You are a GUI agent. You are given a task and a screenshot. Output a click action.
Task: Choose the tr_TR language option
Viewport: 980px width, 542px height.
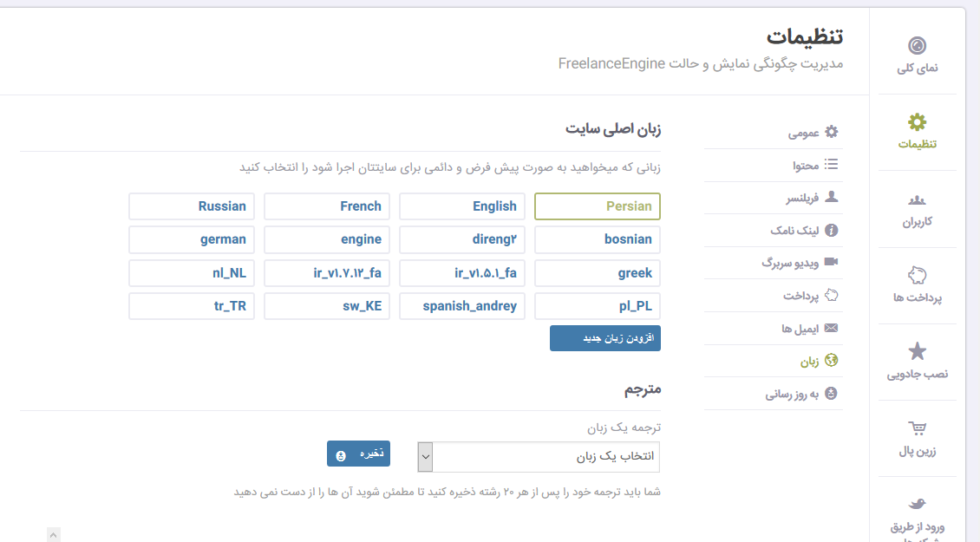192,306
